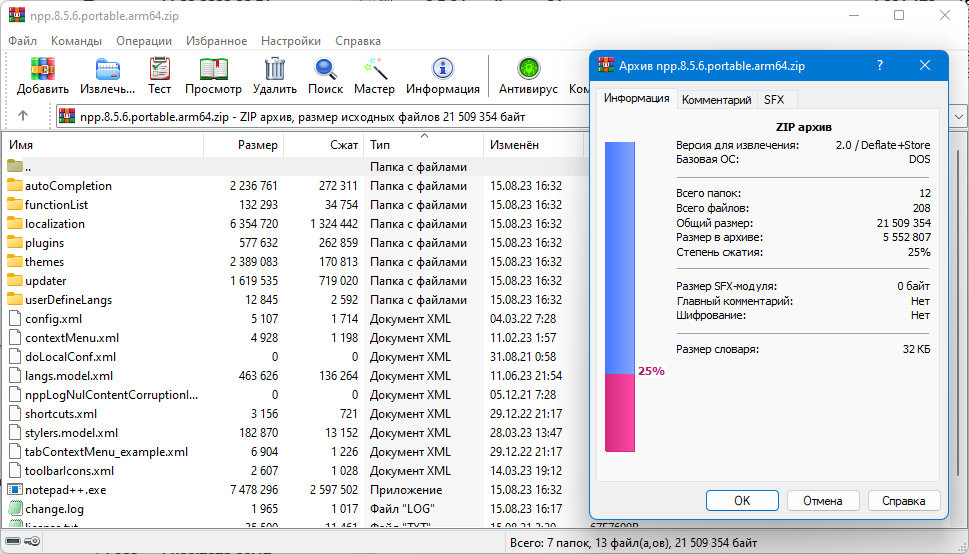This screenshot has width=969, height=554.
Task: Run the Тест archive test tool
Action: click(159, 75)
